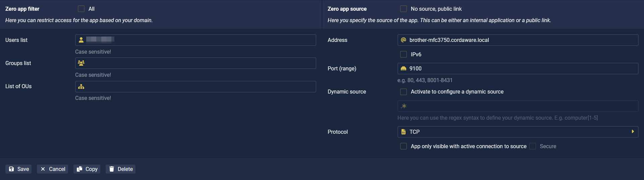
Task: Click the floppy disk Save icon
Action: pos(11,169)
